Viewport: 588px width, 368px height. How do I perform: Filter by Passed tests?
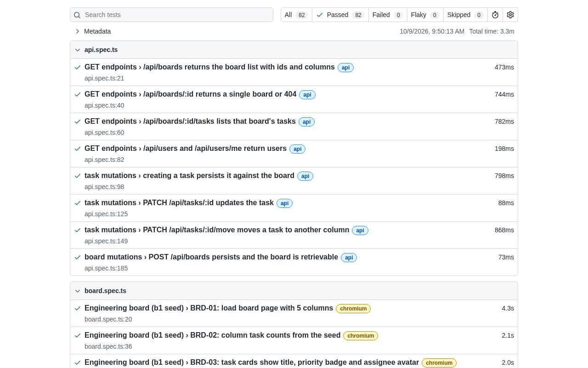(340, 15)
